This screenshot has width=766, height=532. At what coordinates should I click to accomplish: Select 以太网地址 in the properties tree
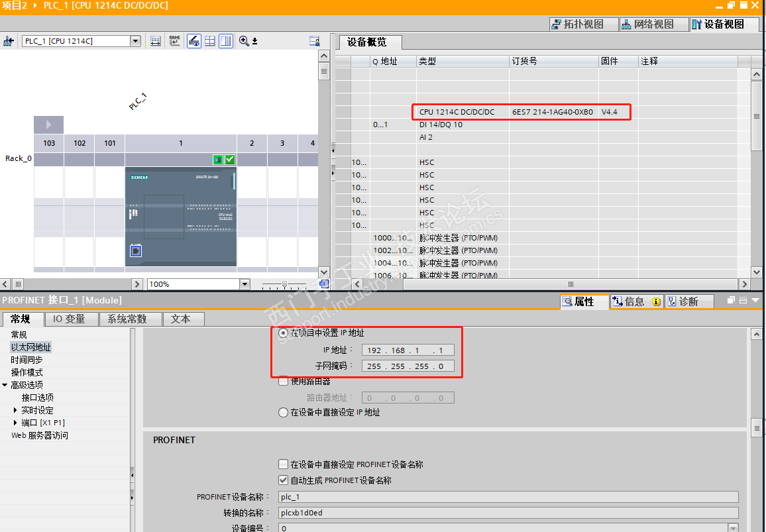pyautogui.click(x=30, y=347)
